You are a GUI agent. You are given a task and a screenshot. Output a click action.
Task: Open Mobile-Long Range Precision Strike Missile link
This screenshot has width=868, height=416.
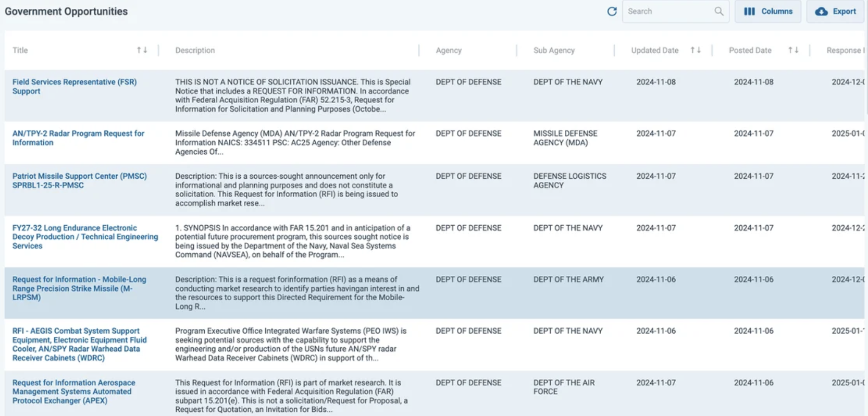coord(79,288)
